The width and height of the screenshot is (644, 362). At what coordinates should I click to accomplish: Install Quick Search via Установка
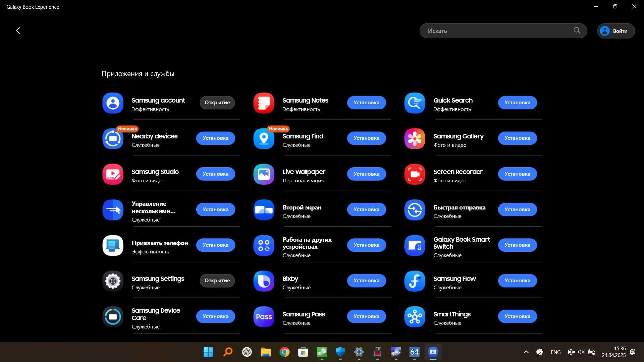(x=517, y=103)
